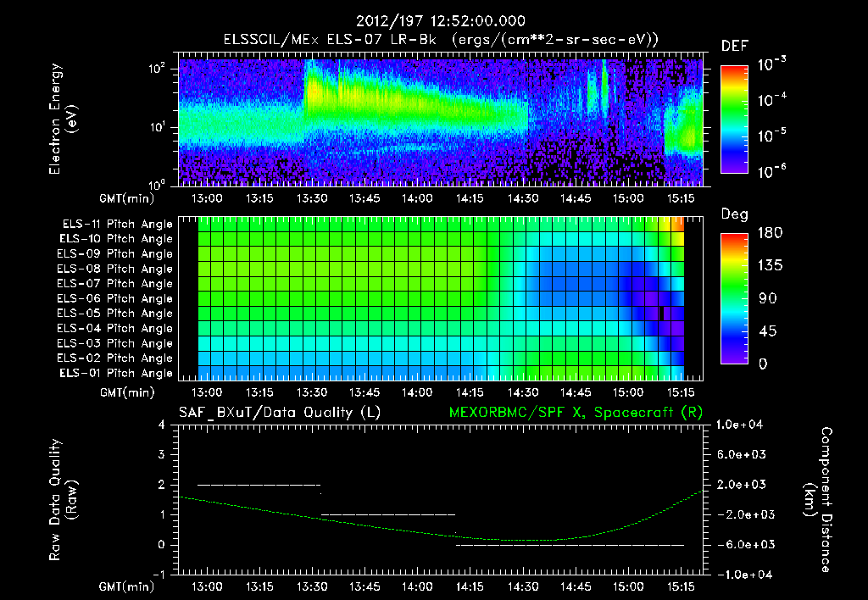Click the 14:30 time label below the spectrogram
Screen dimensions: 868x600
[522, 198]
